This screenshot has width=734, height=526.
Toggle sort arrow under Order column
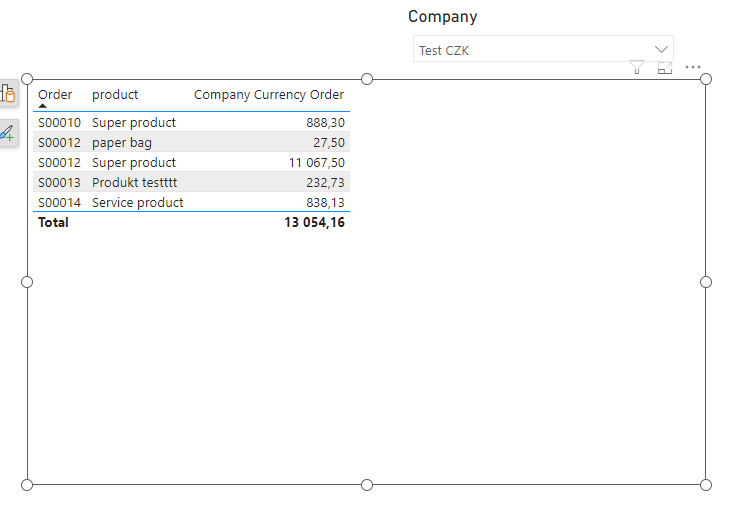coord(43,106)
